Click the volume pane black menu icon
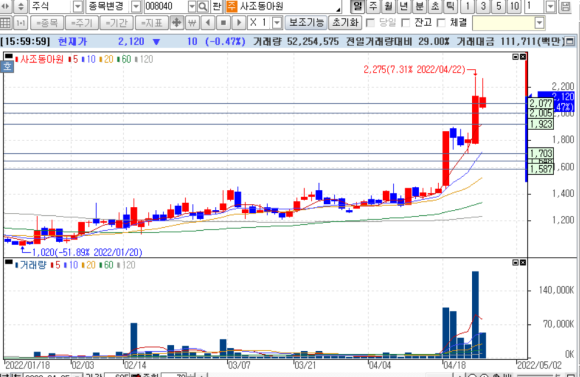 point(9,262)
